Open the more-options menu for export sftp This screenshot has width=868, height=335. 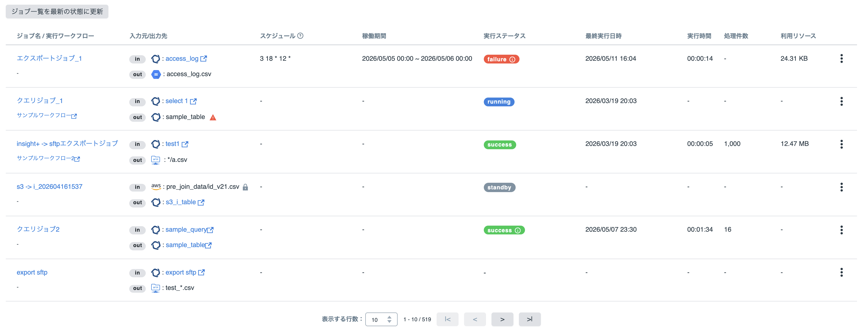coord(841,273)
